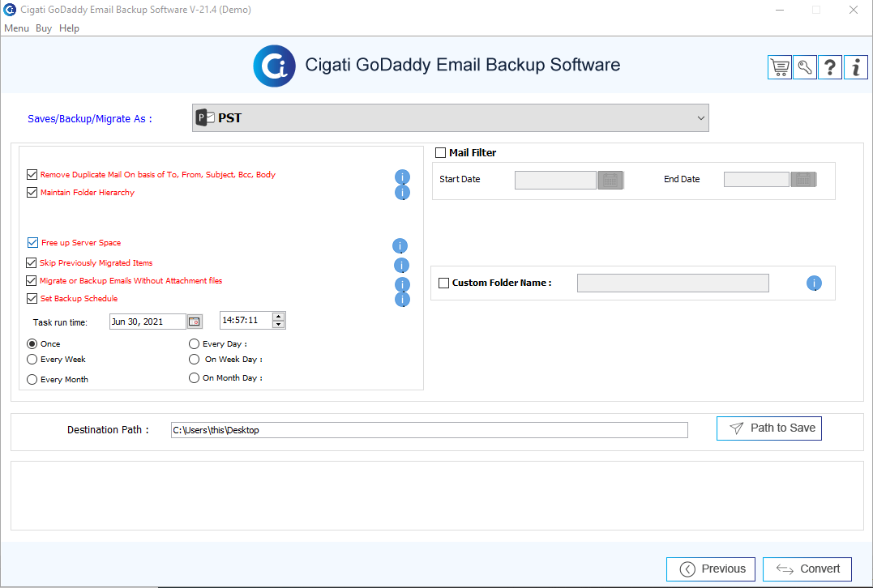This screenshot has width=873, height=588.
Task: Uncheck Remove Duplicate Mail option
Action: pyautogui.click(x=32, y=175)
